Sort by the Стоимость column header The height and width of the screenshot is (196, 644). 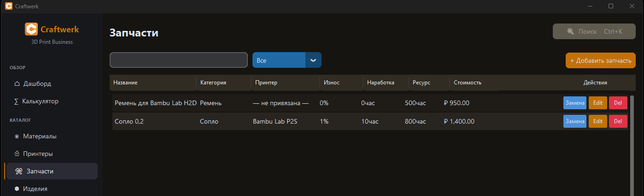[x=467, y=83]
